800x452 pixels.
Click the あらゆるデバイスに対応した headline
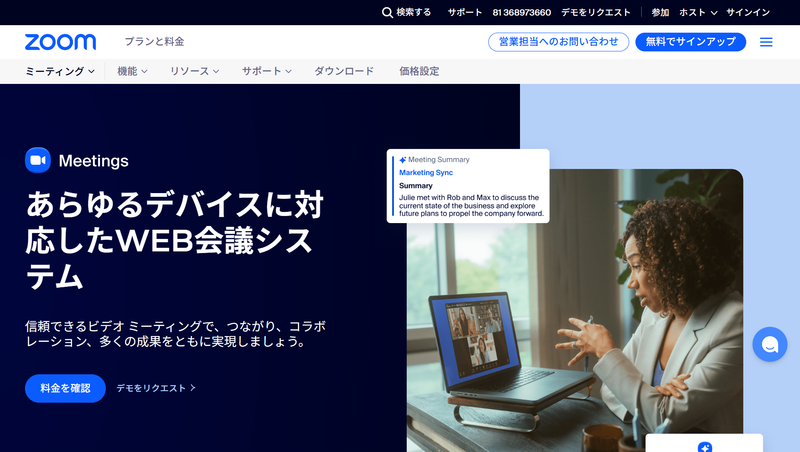(174, 240)
